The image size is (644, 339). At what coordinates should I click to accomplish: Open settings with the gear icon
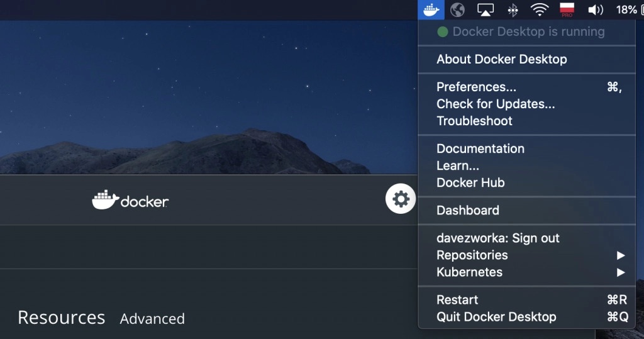(401, 199)
